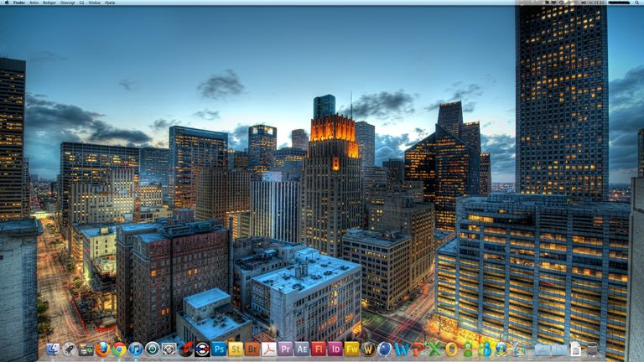Image resolution: width=644 pixels, height=362 pixels.
Task: Launch Photoshop (Ps) from the dock
Action: tap(219, 349)
